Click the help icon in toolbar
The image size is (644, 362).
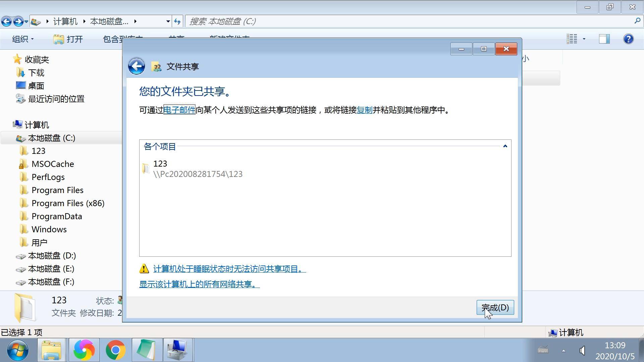(628, 39)
